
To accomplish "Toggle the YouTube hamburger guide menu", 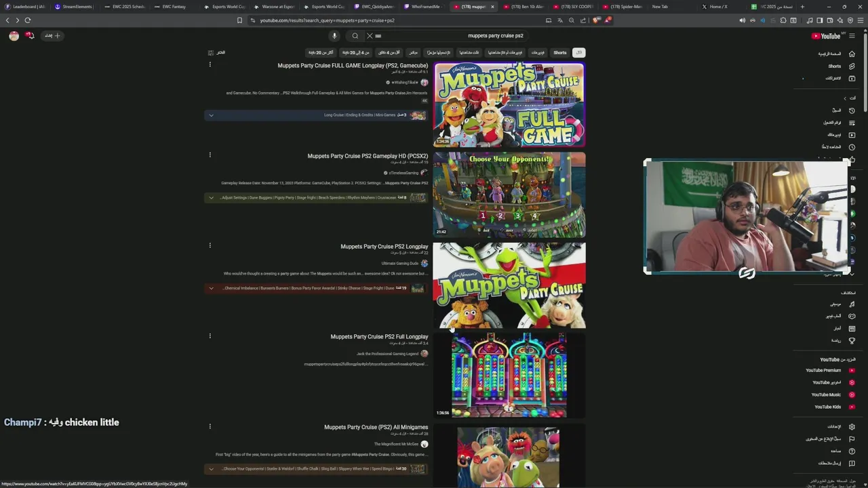I will coord(852,36).
